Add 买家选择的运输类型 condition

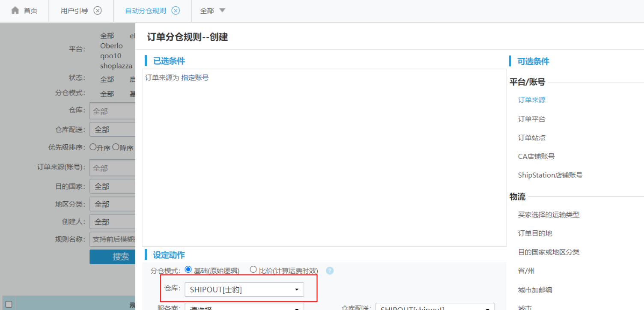(549, 215)
